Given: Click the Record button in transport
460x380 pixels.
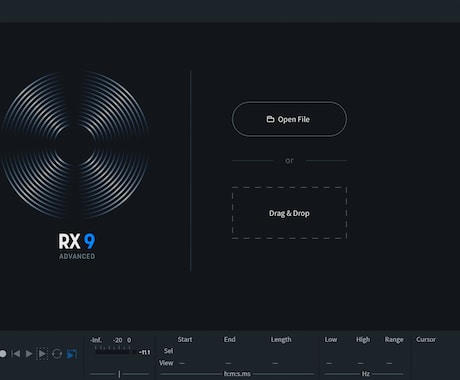Looking at the screenshot, I should pos(3,354).
